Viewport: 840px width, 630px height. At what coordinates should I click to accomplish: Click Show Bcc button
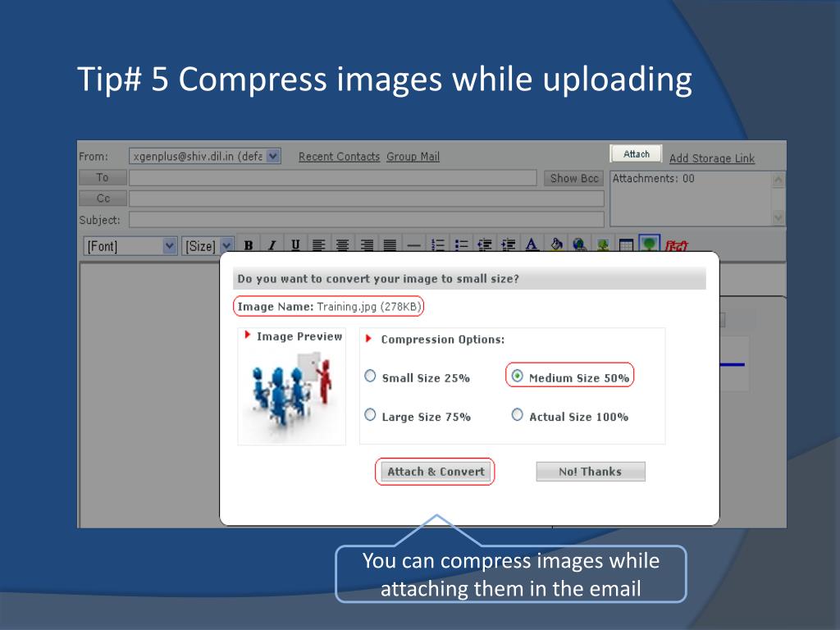573,178
